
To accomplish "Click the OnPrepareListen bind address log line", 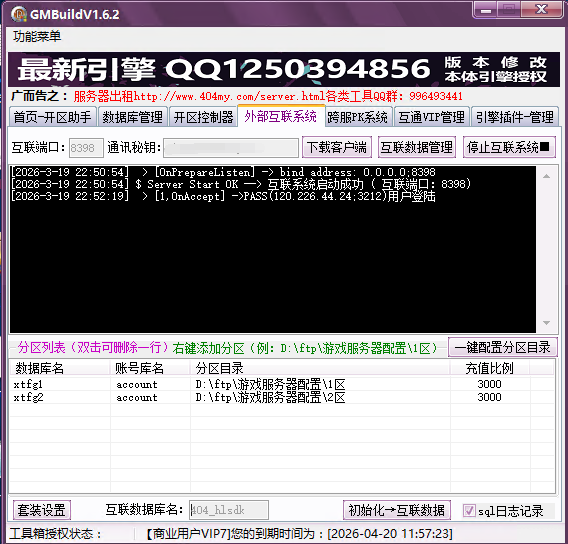I will pos(223,172).
